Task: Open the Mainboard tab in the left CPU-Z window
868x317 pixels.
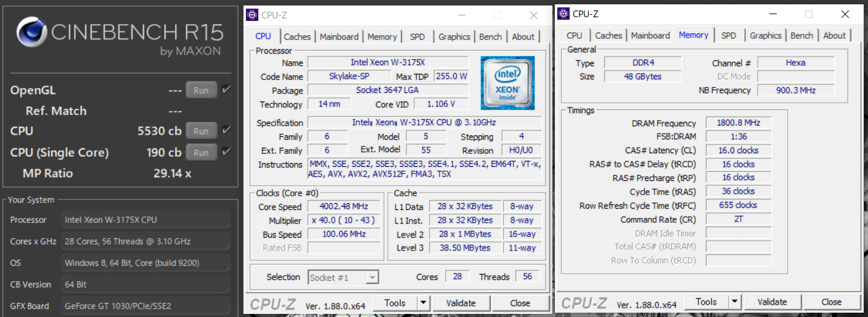Action: pyautogui.click(x=339, y=37)
